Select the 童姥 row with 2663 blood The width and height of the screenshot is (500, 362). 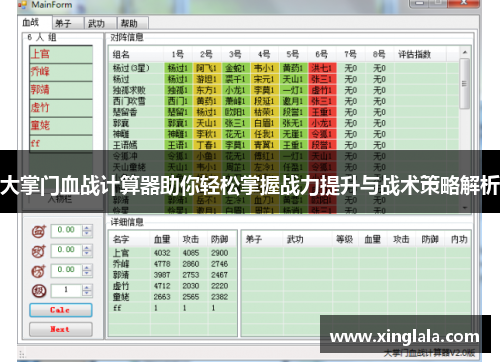(173, 297)
